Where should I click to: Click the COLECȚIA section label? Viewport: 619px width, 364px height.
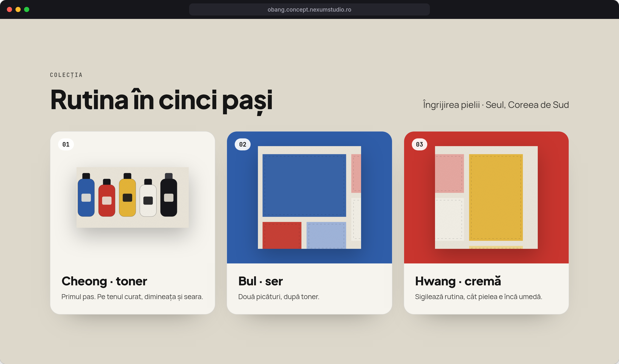coord(66,75)
